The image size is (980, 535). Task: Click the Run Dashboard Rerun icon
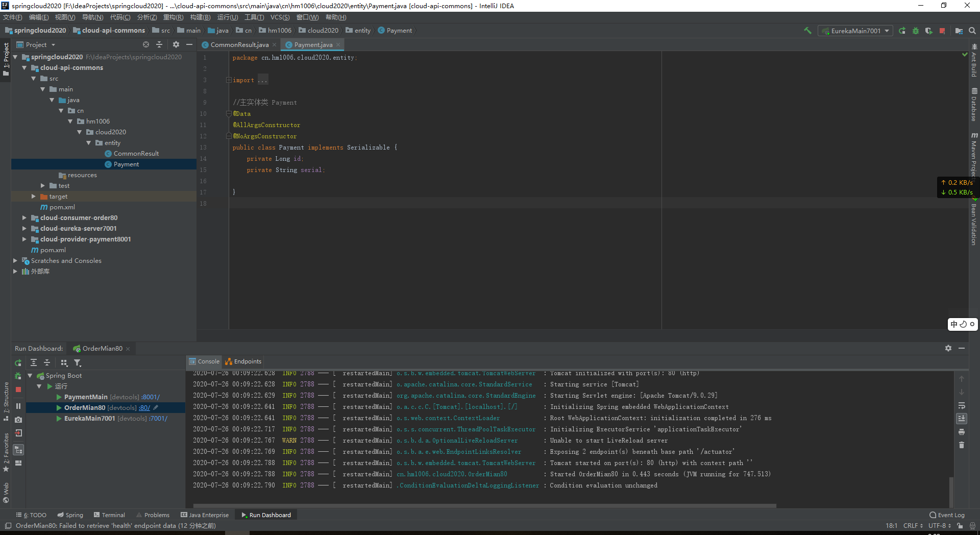[x=18, y=363]
